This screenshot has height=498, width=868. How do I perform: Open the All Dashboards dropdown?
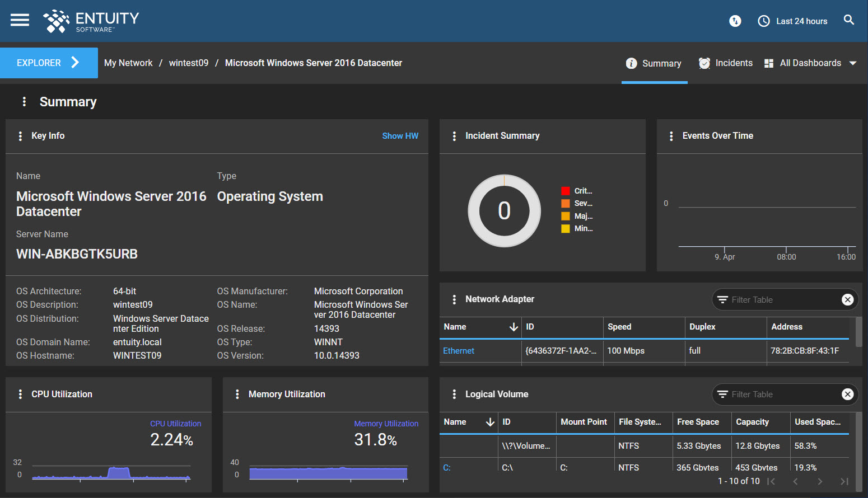[810, 63]
